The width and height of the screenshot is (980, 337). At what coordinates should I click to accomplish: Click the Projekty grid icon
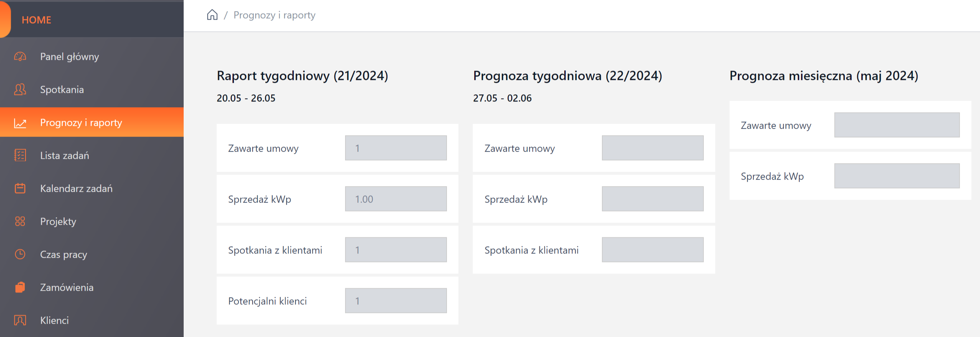[20, 221]
